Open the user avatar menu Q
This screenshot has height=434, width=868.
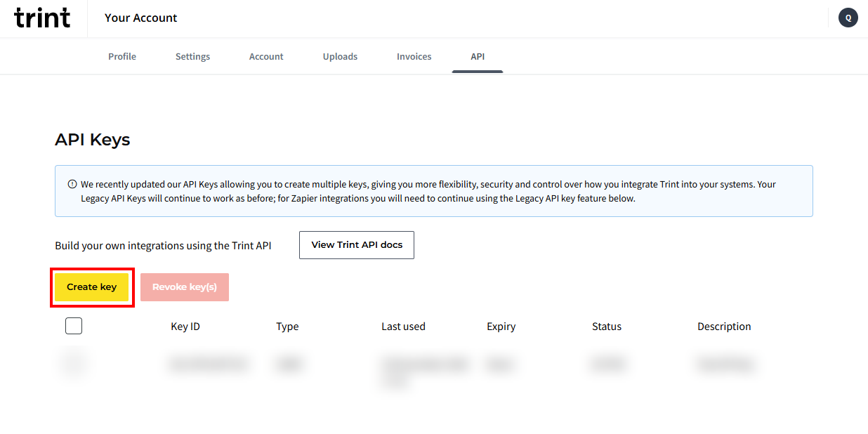(848, 18)
